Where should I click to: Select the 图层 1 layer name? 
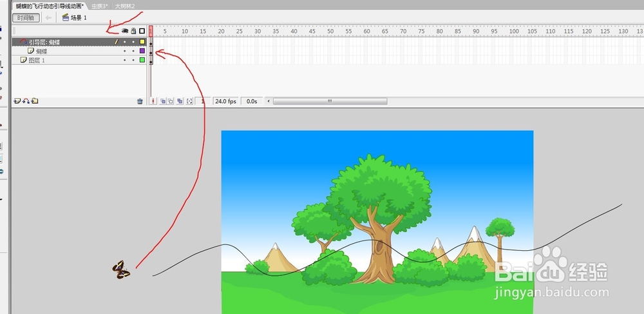pos(37,61)
